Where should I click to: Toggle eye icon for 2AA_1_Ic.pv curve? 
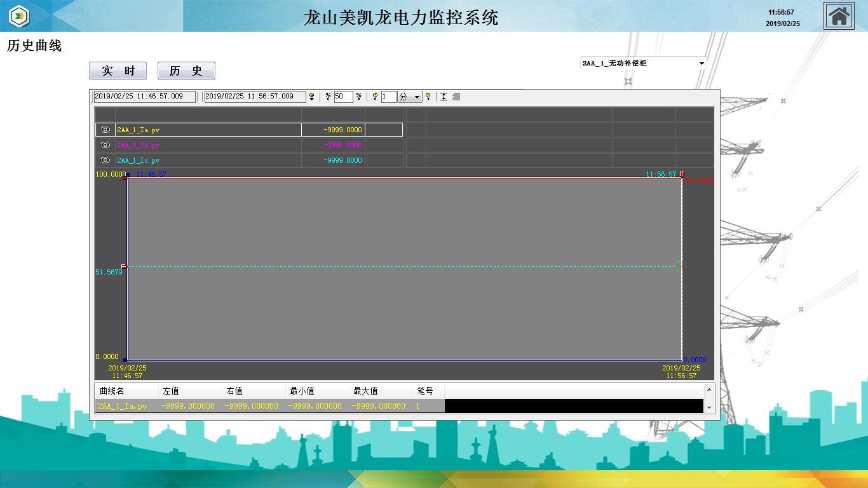[105, 160]
